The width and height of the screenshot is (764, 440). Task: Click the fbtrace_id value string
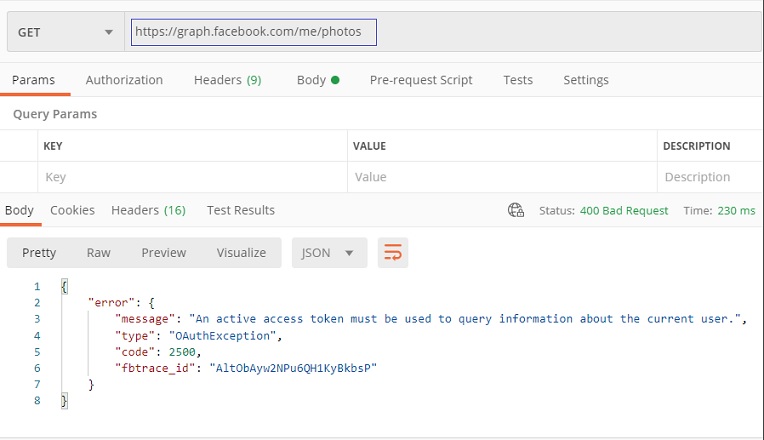click(x=293, y=368)
